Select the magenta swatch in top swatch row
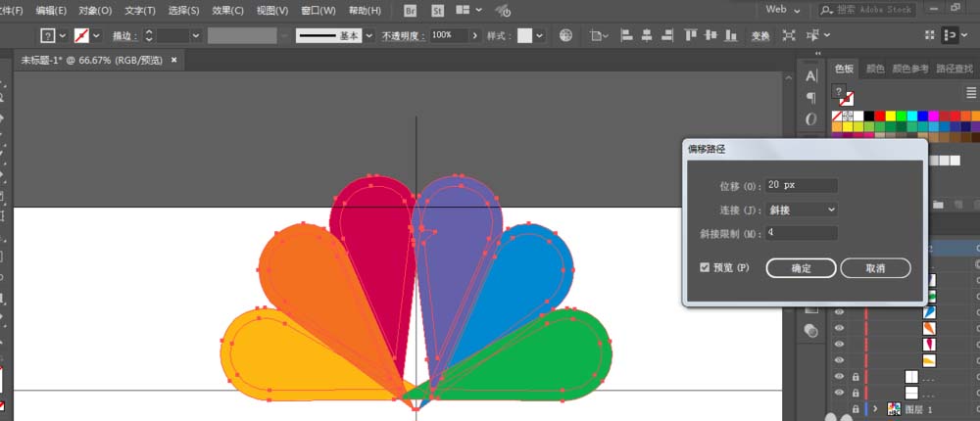980x421 pixels. [x=933, y=116]
